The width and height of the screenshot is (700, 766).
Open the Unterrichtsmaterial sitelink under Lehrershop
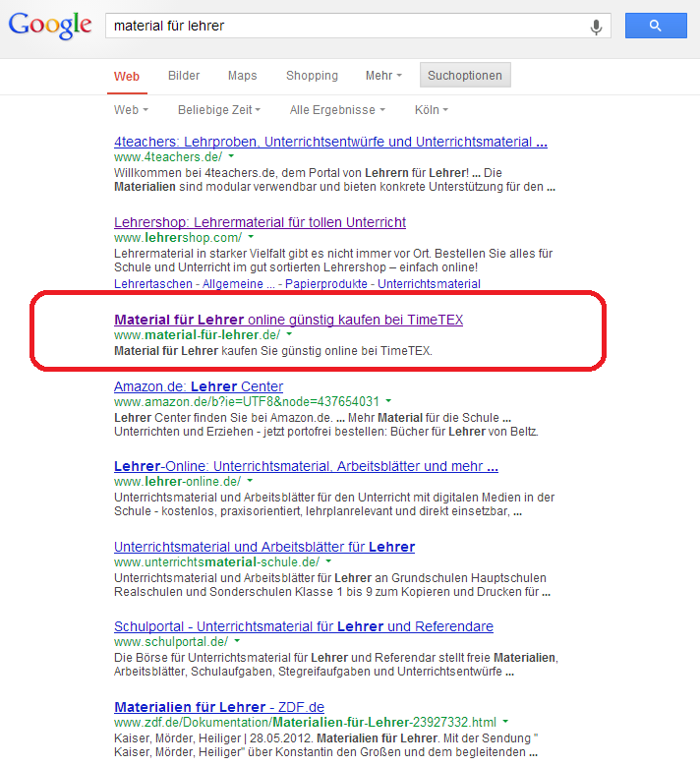click(429, 284)
